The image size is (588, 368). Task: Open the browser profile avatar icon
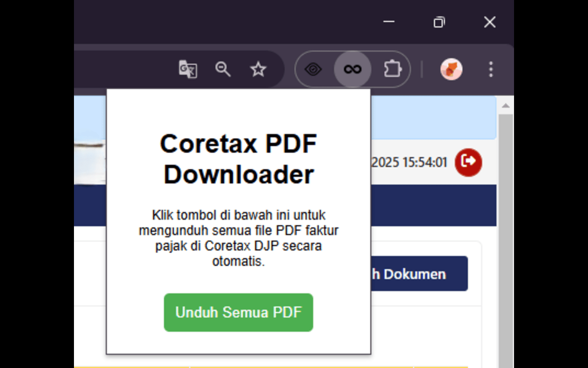[x=451, y=70]
